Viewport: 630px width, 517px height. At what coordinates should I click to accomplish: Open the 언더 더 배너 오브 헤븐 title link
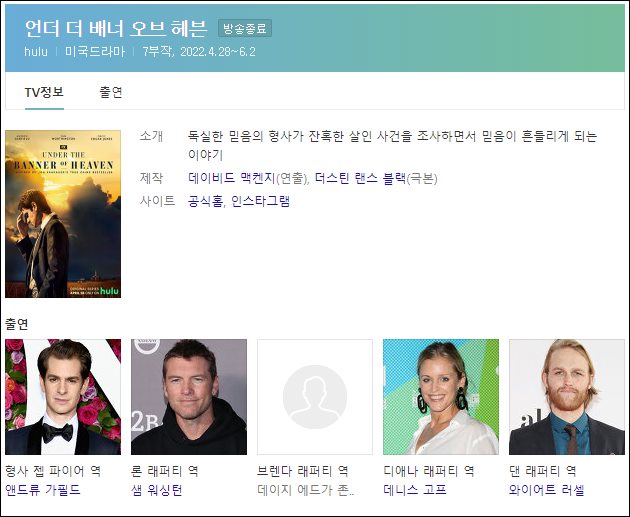tap(115, 27)
